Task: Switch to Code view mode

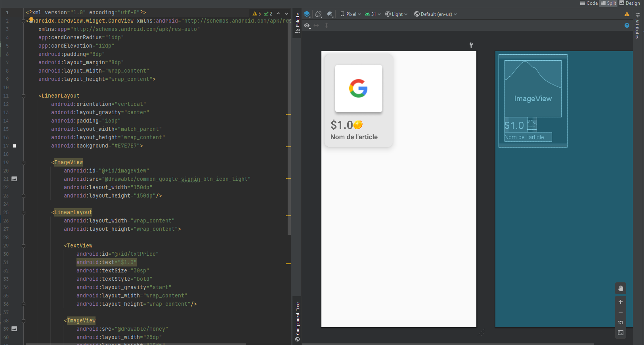Action: [x=589, y=3]
